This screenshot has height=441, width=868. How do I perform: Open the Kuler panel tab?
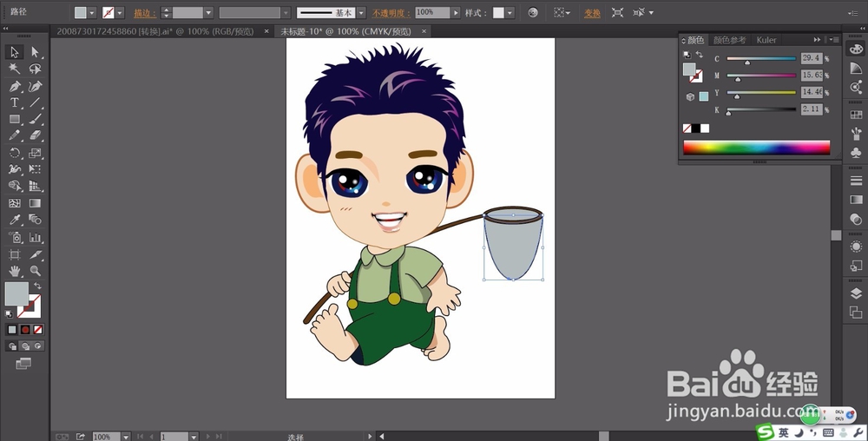766,40
